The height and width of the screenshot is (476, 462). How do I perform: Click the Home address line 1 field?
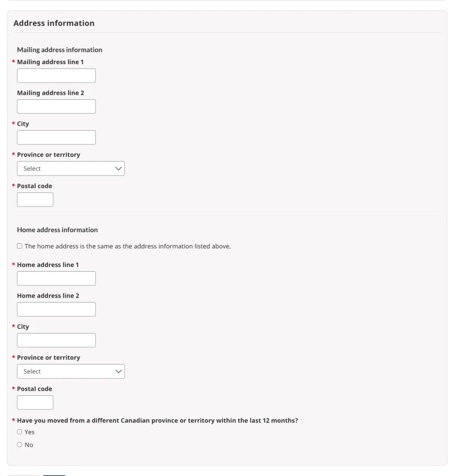coord(56,278)
